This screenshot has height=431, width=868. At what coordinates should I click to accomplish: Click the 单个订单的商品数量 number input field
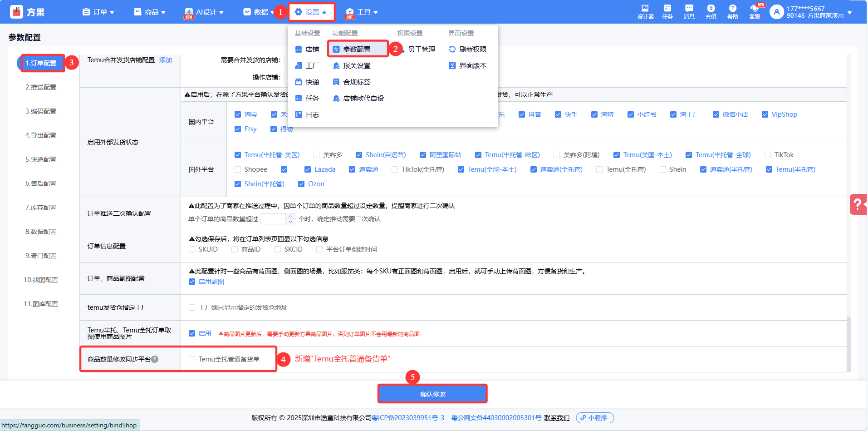click(272, 219)
